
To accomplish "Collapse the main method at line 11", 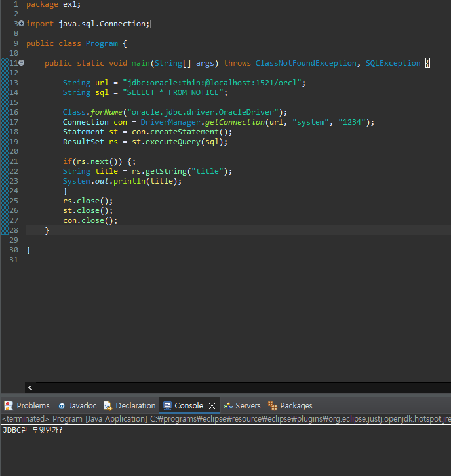I will coord(21,63).
